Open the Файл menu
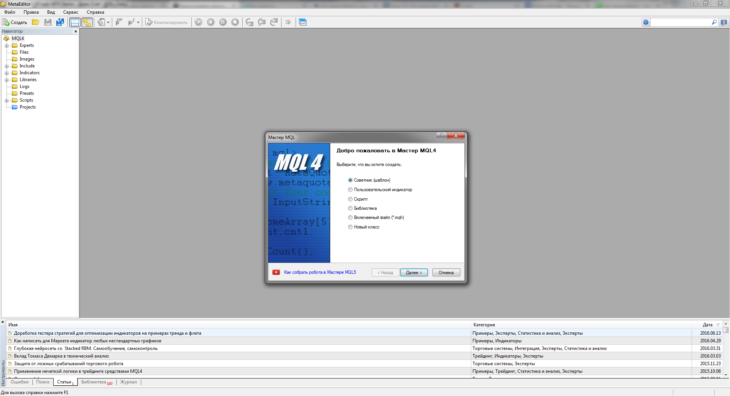Image resolution: width=730 pixels, height=396 pixels. point(10,12)
